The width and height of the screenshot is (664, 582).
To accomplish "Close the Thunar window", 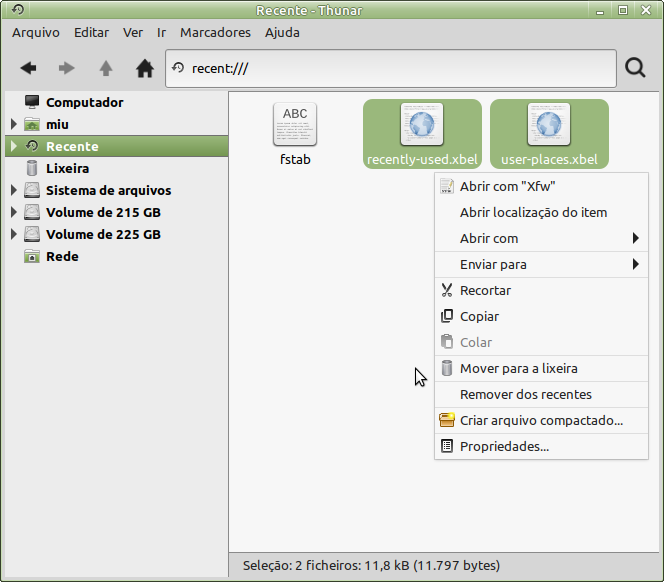I will click(646, 10).
